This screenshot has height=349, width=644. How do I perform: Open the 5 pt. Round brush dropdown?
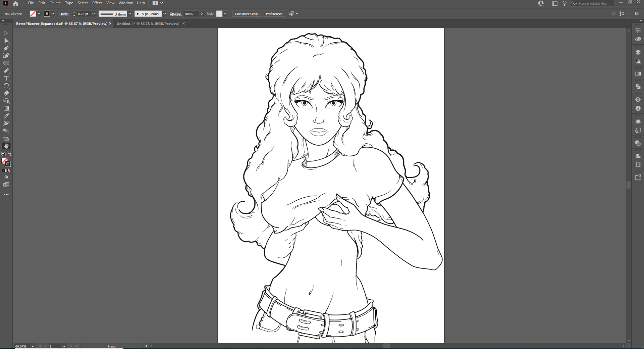pos(165,14)
